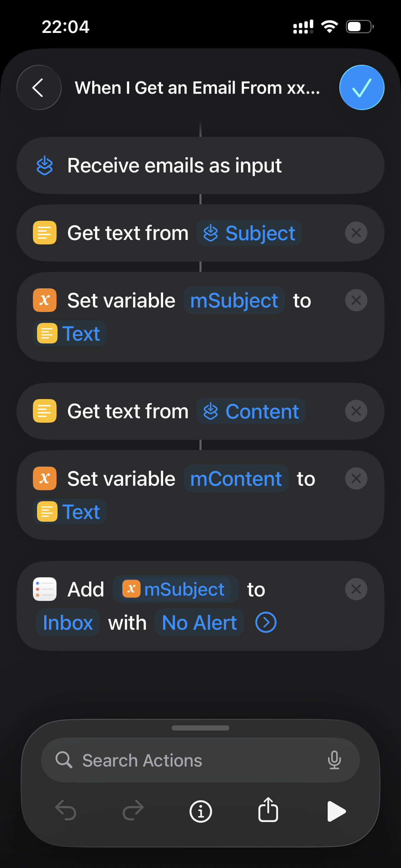Edit the mContent variable name
The image size is (401, 868).
[x=236, y=479]
